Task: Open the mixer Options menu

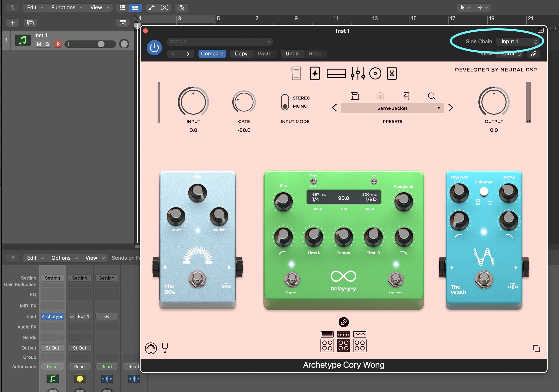Action: click(64, 258)
